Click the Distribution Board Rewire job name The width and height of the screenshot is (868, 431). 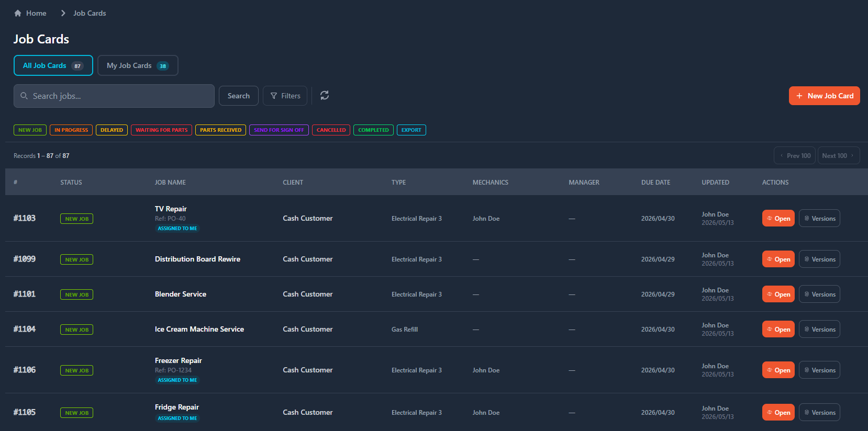197,259
